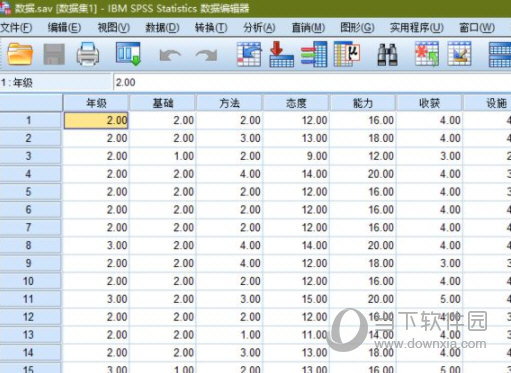This screenshot has height=373, width=511.
Task: Click 基础 cell 1.00 in row 3
Action: pos(163,156)
